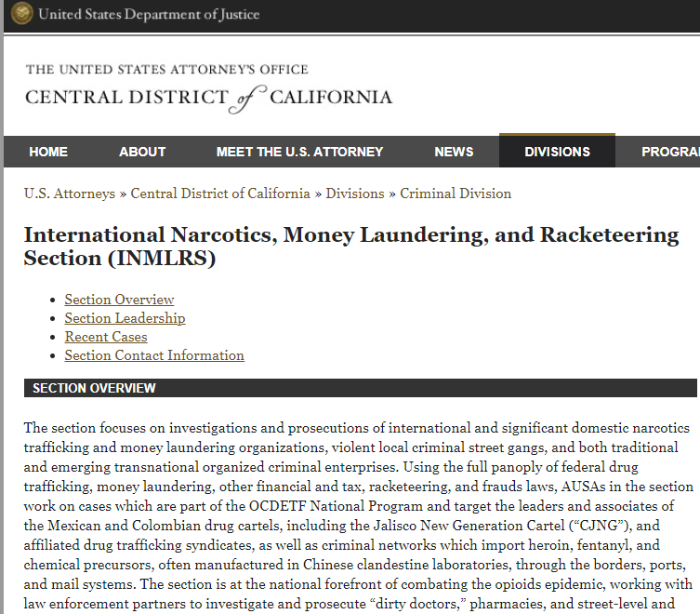
Task: Click the SECTION OVERVIEW header bar
Action: click(361, 388)
